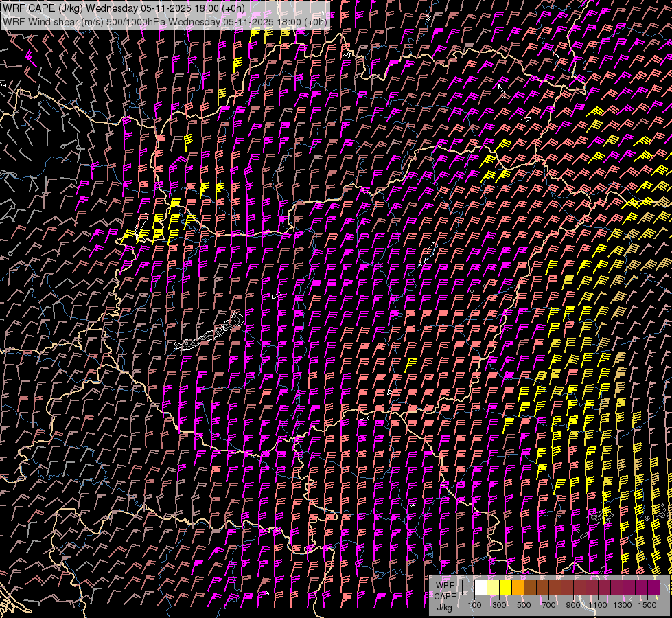The width and height of the screenshot is (672, 618).
Task: Click the 100 tick label in legend
Action: tap(474, 605)
